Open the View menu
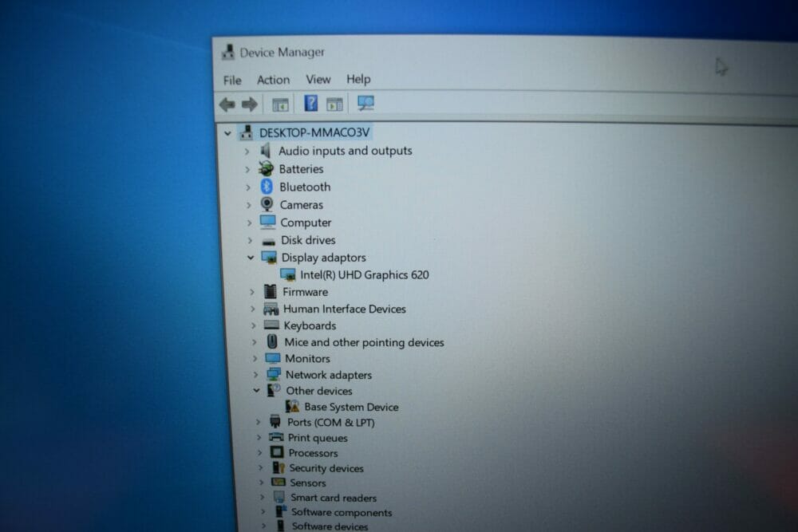 coord(318,79)
